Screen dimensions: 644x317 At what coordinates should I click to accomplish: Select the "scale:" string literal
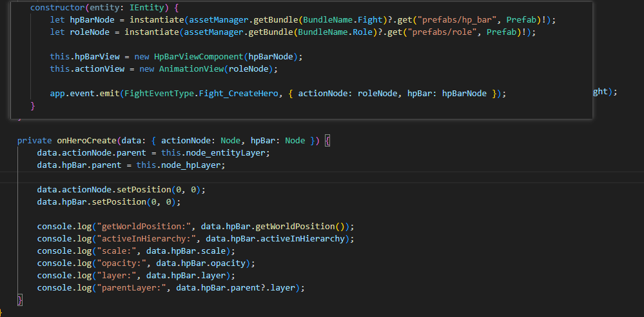(117, 251)
